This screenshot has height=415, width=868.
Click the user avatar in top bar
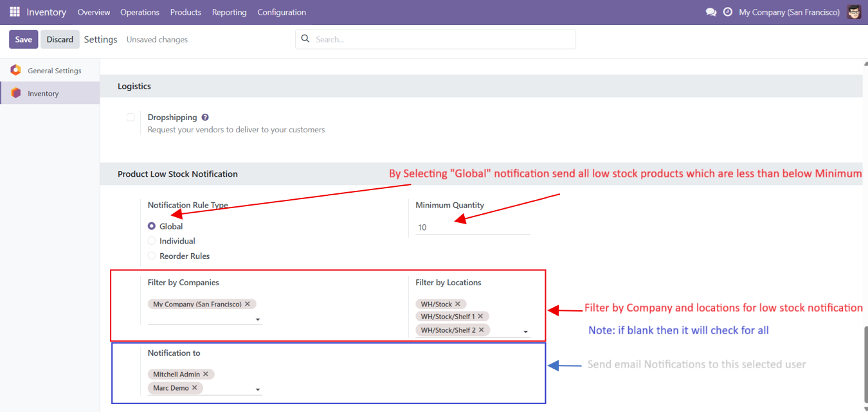click(x=854, y=12)
